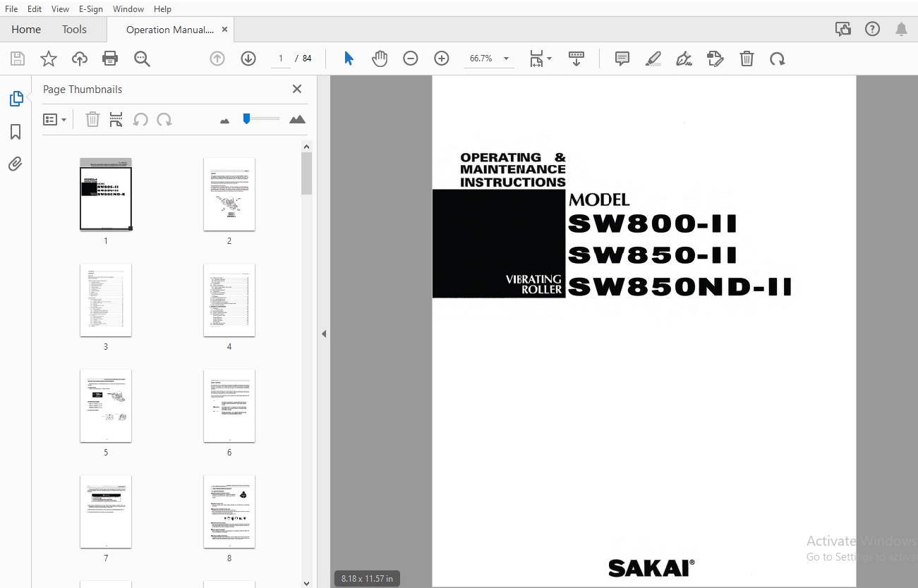Viewport: 918px width, 588px height.
Task: Open Attachments paperclip panel
Action: pyautogui.click(x=16, y=164)
